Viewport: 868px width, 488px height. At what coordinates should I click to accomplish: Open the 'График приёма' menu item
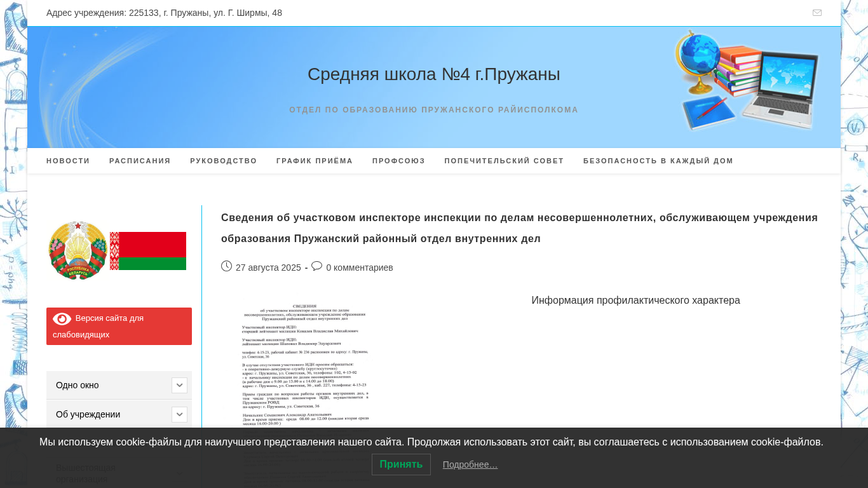click(x=315, y=161)
